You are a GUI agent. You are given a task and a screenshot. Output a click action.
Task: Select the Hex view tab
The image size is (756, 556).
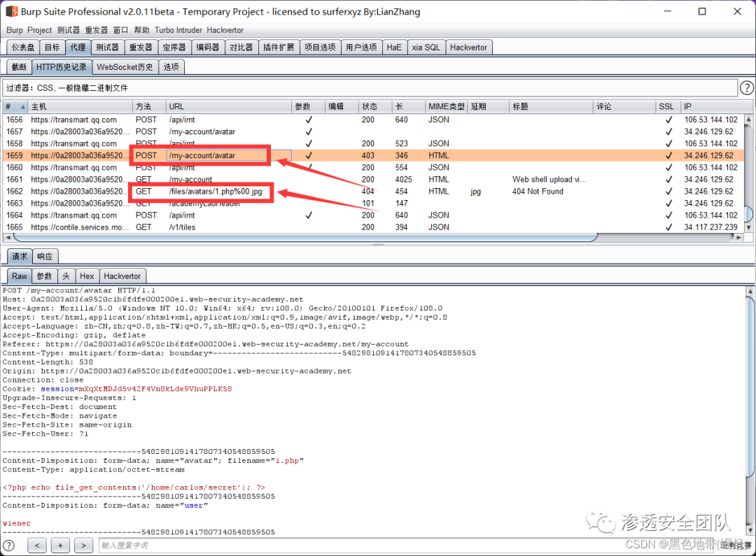[x=87, y=276]
